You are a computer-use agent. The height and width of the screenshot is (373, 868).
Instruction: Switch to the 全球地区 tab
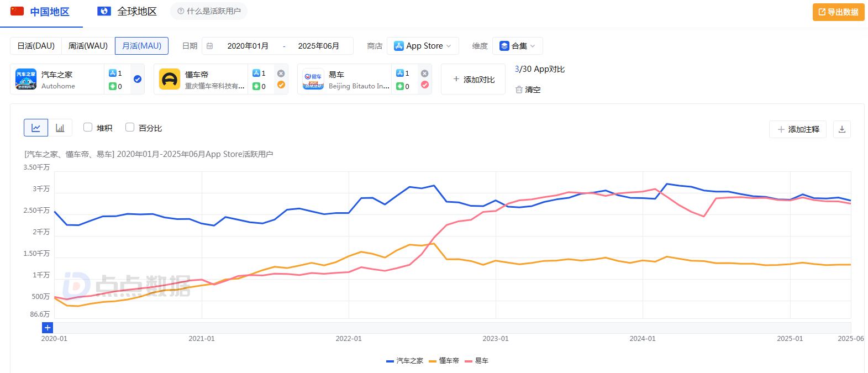tap(127, 12)
